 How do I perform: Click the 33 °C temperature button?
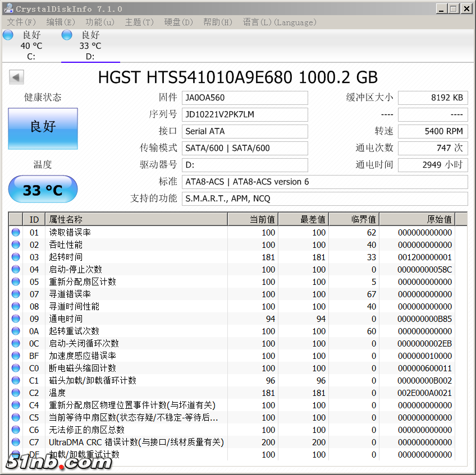[x=43, y=190]
